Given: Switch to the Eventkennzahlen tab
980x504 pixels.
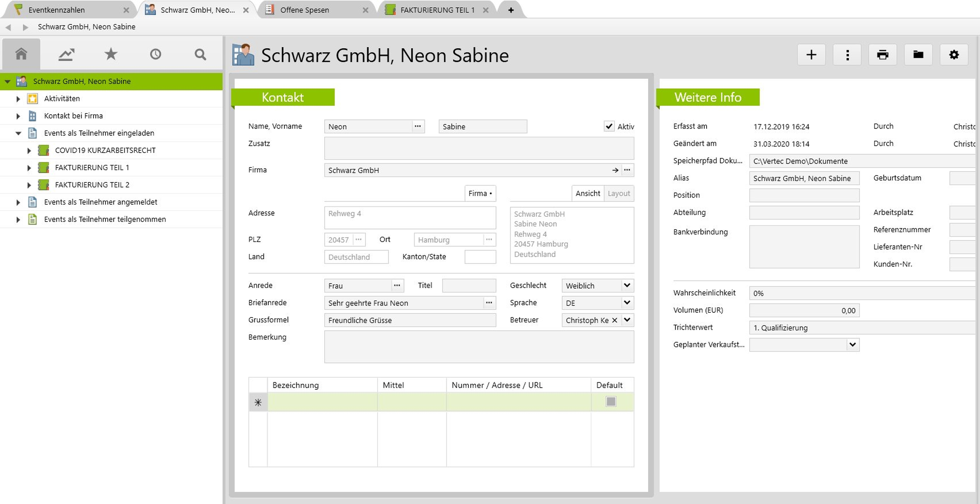Looking at the screenshot, I should 56,10.
